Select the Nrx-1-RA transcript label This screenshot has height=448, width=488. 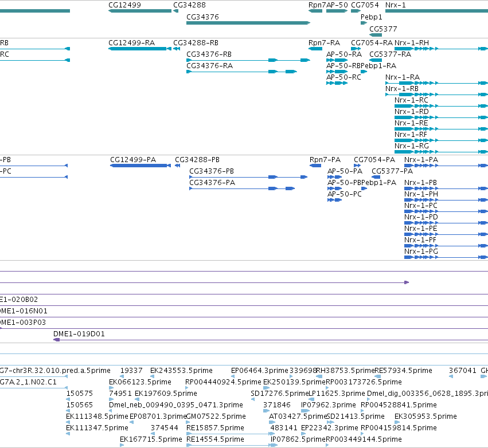point(403,77)
